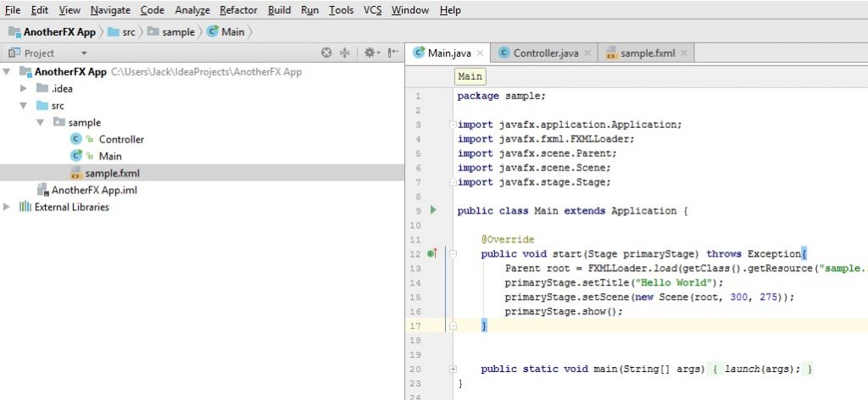Expand the .idea folder
This screenshot has height=400, width=868.
[24, 88]
